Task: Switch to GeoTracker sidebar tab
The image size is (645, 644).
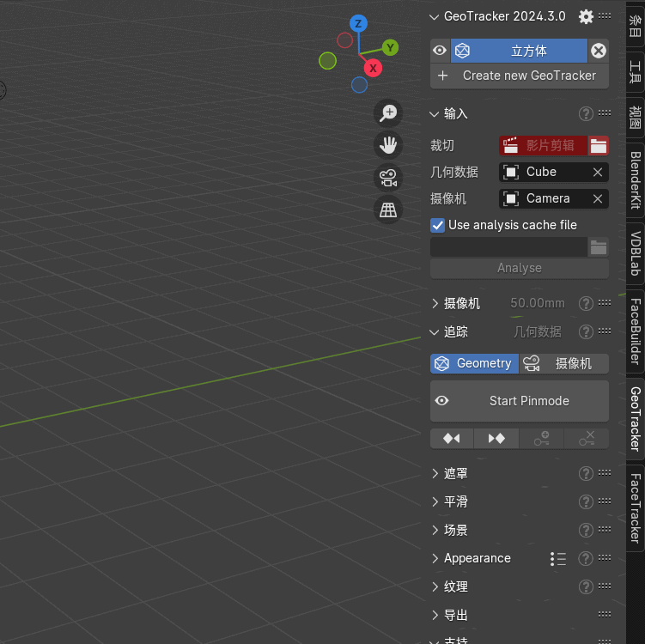Action: (636, 419)
